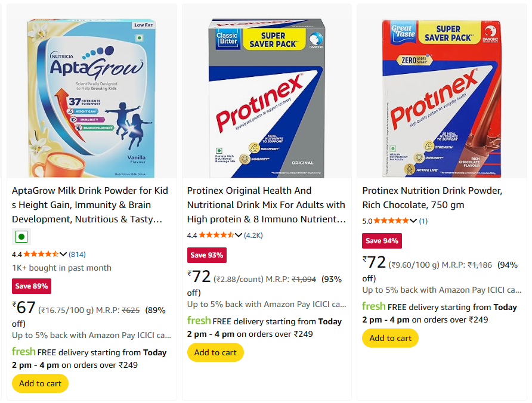Click the star rating icons for AptaGrow
The image size is (532, 403).
click(x=41, y=254)
